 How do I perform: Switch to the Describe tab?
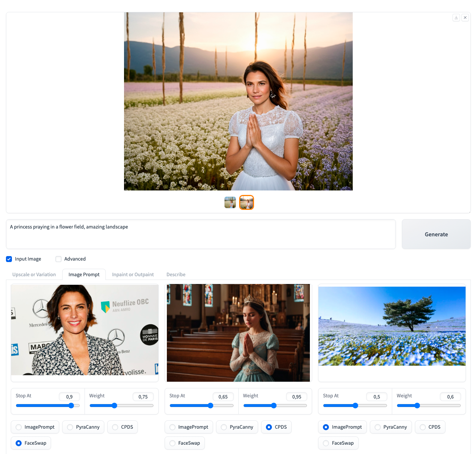click(x=176, y=274)
